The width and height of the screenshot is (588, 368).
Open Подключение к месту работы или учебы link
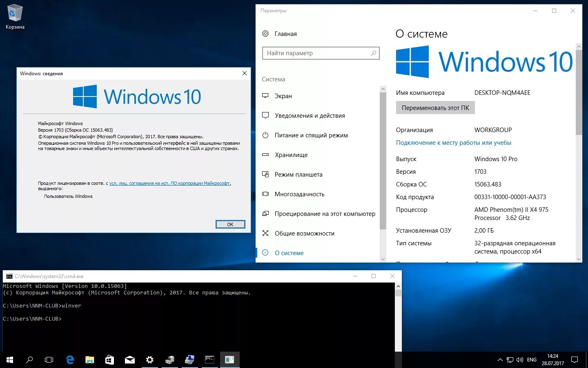(454, 143)
